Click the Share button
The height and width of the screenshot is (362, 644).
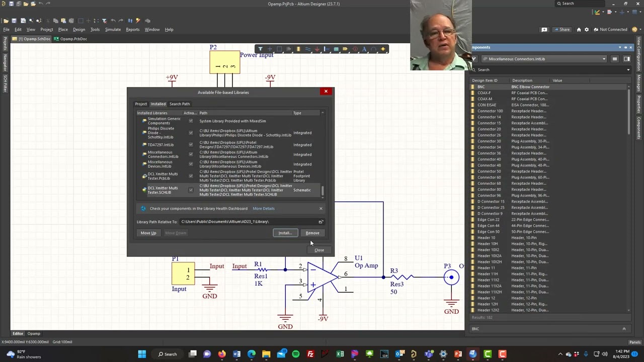coord(562,30)
